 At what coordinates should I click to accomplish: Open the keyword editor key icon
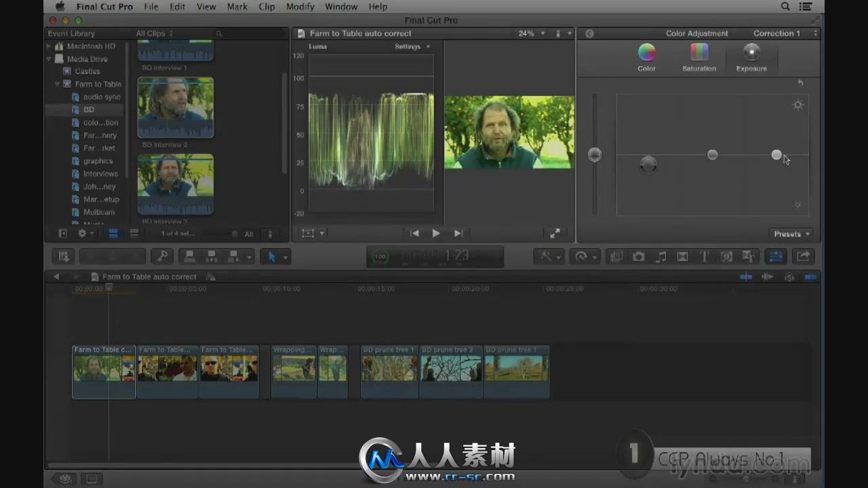click(163, 257)
